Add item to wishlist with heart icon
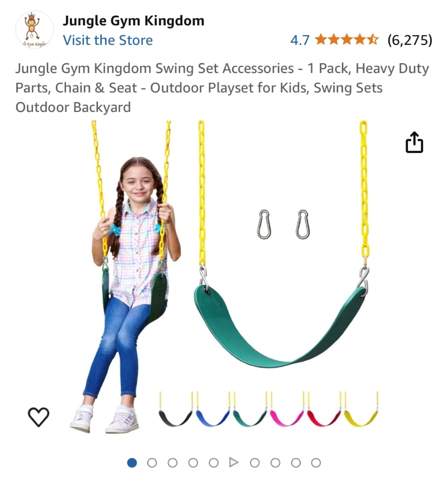This screenshot has height=479, width=448. click(38, 416)
